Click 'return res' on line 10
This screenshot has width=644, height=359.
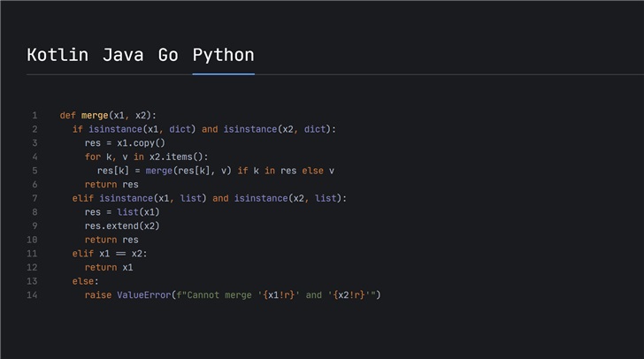click(111, 240)
